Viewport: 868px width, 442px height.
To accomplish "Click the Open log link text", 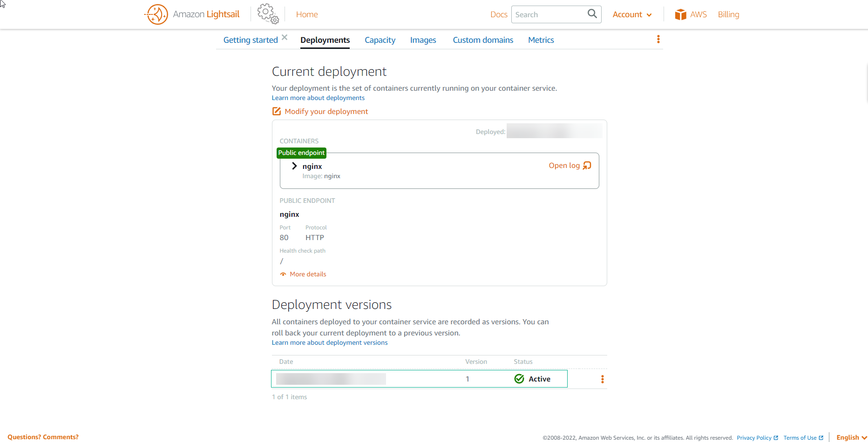I will (564, 166).
